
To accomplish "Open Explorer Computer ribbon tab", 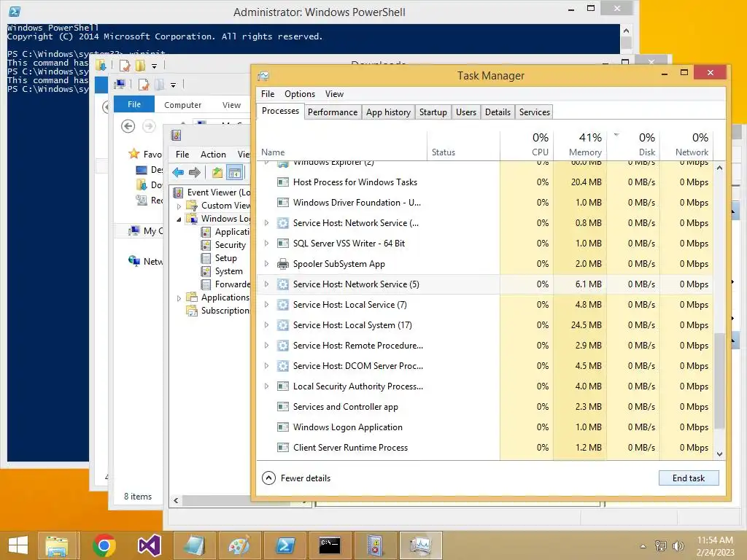I will click(x=183, y=105).
